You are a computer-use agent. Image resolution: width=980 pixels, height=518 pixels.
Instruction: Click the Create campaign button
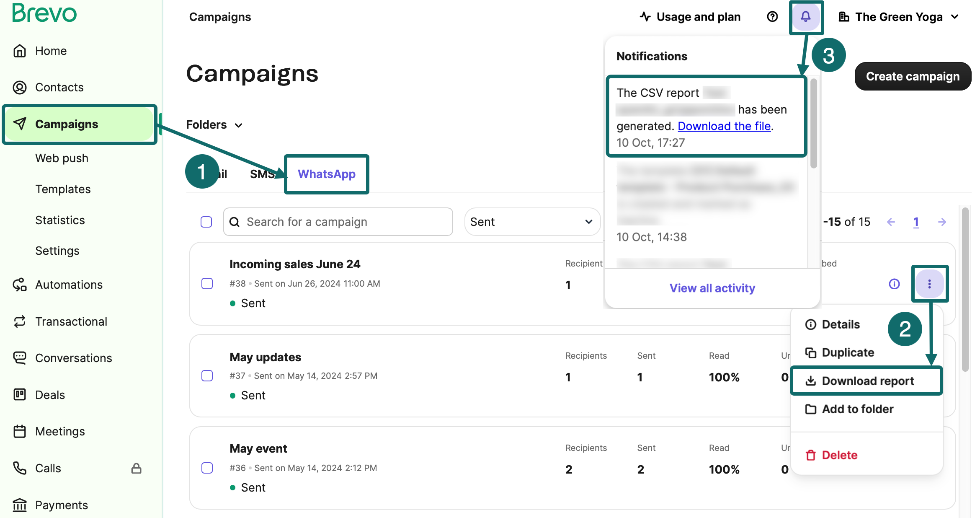pyautogui.click(x=913, y=77)
